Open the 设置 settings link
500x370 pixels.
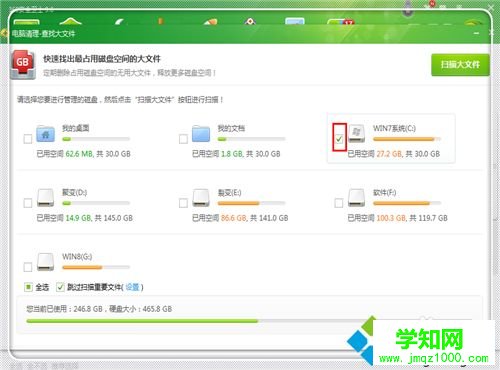coord(132,287)
